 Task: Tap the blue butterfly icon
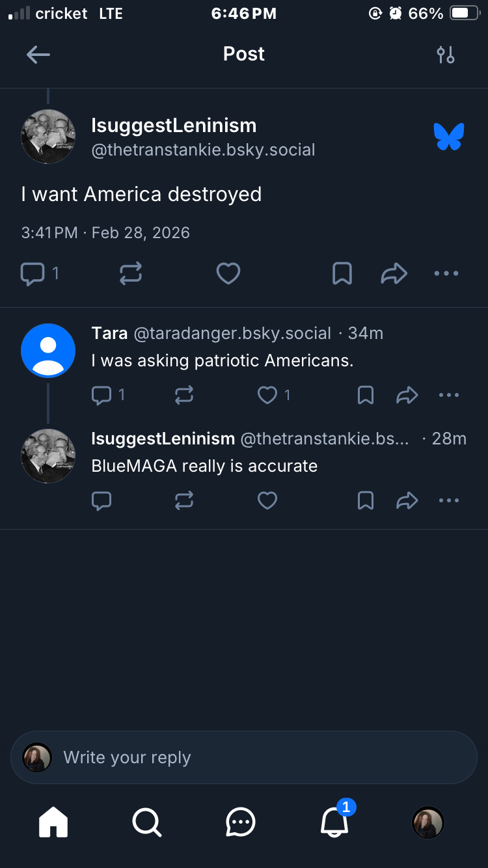click(x=449, y=137)
